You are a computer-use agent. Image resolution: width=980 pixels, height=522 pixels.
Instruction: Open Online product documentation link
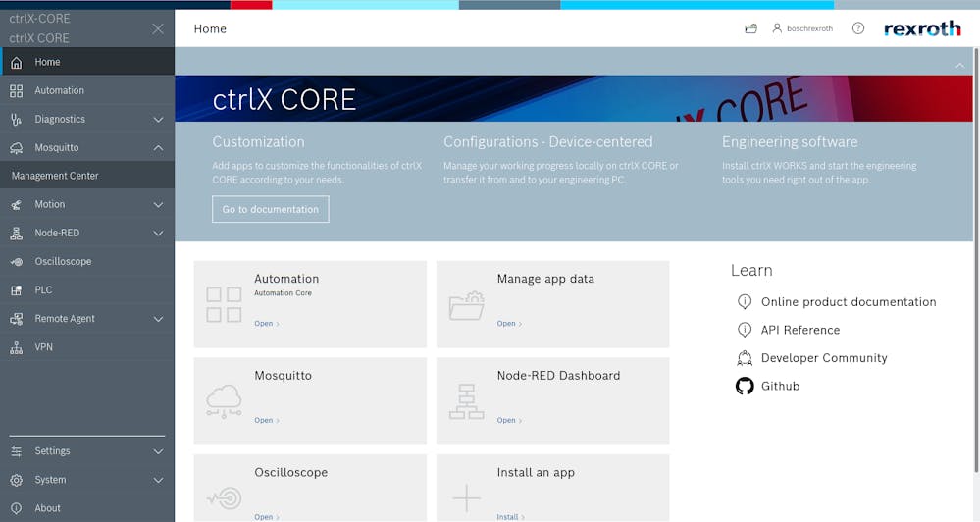click(x=849, y=302)
